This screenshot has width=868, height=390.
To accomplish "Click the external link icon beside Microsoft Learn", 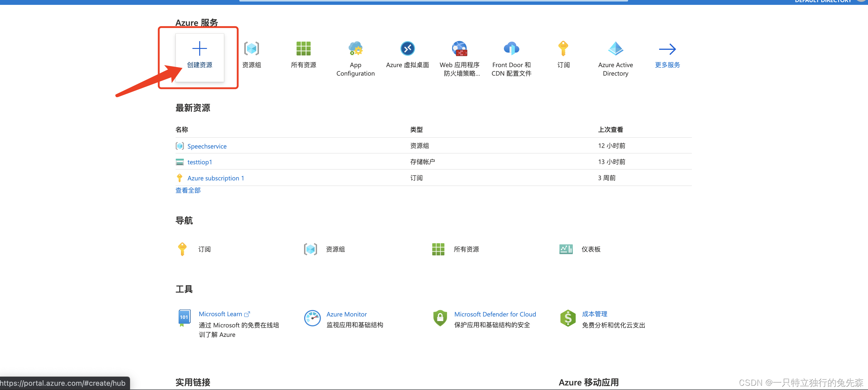I will 247,314.
